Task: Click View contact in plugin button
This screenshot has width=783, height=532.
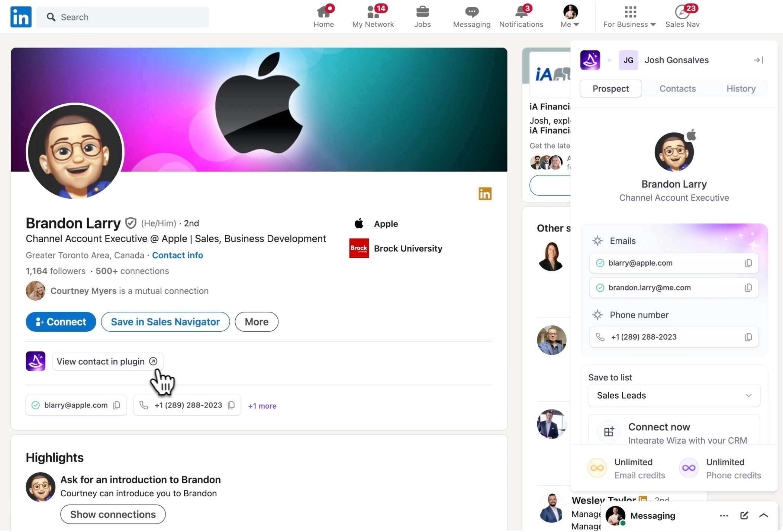Action: pos(107,361)
